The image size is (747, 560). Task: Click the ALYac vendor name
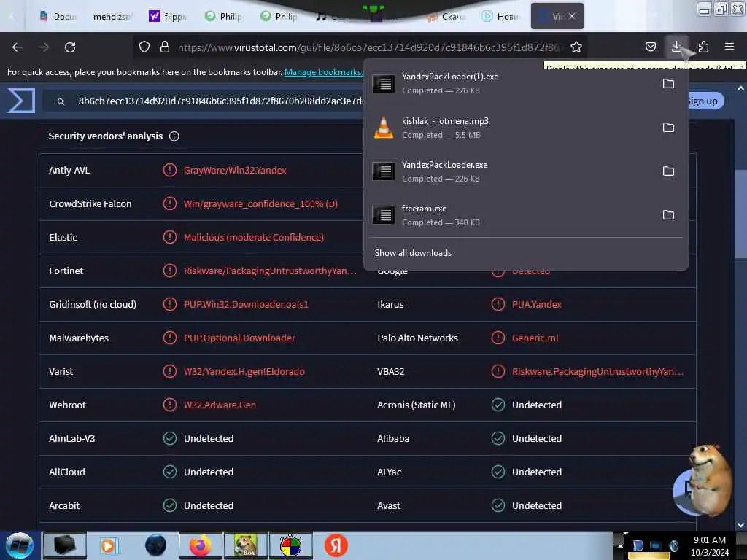tap(390, 472)
